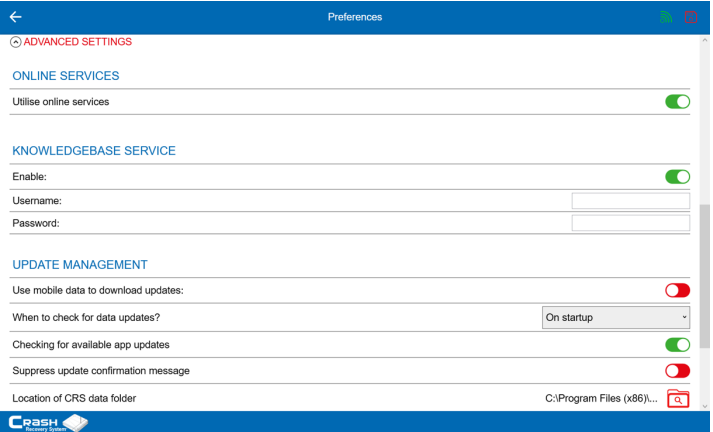Browse for CRS data folder location
Viewport: 713px width, 432px height.
pyautogui.click(x=678, y=398)
